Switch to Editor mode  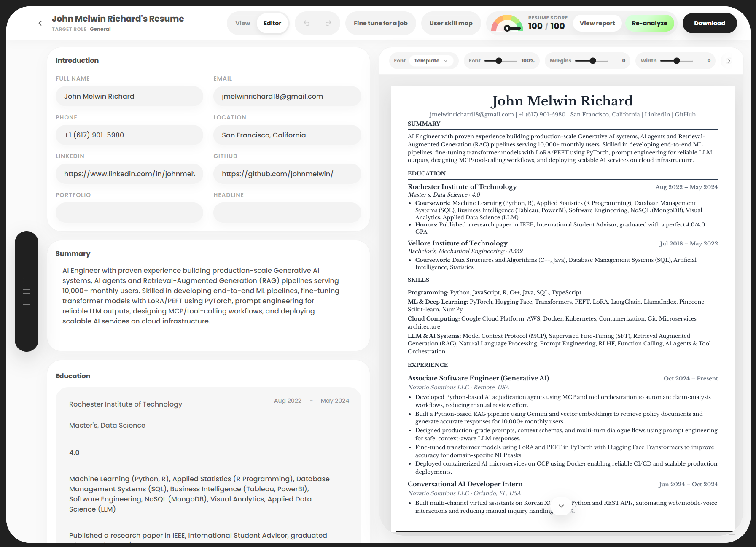(x=272, y=23)
